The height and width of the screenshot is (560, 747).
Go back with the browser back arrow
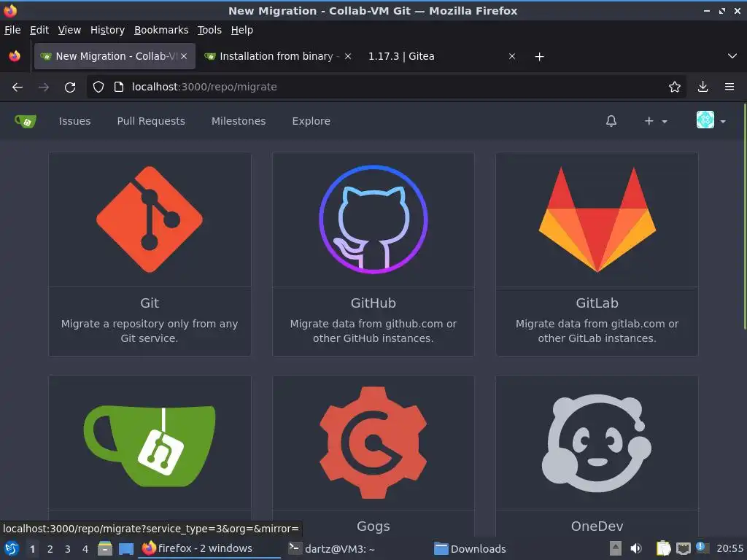pyautogui.click(x=18, y=87)
